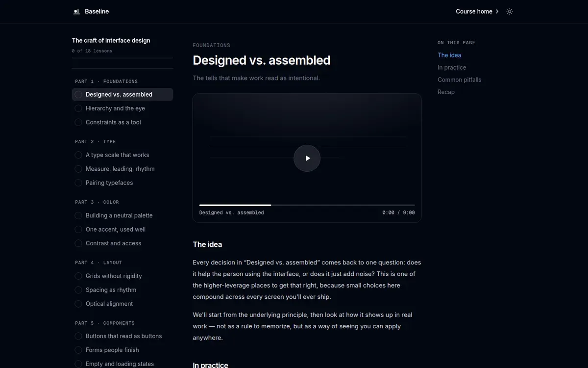This screenshot has width=588, height=368.
Task: Click the chevron next to Course home
Action: (497, 11)
